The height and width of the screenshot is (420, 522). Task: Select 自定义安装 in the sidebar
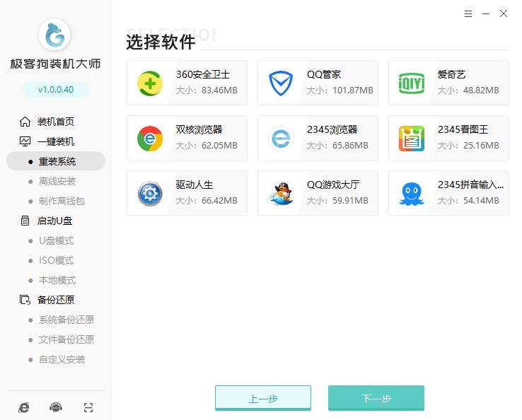tap(62, 359)
